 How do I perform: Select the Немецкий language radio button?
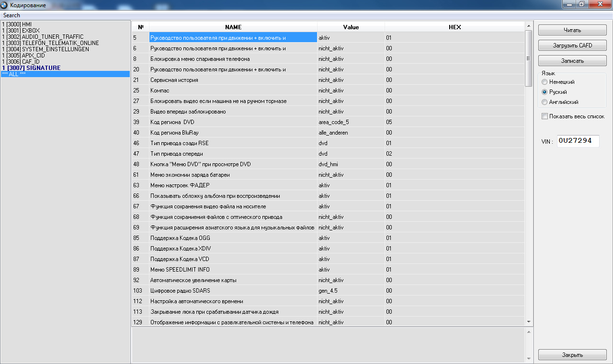[545, 82]
